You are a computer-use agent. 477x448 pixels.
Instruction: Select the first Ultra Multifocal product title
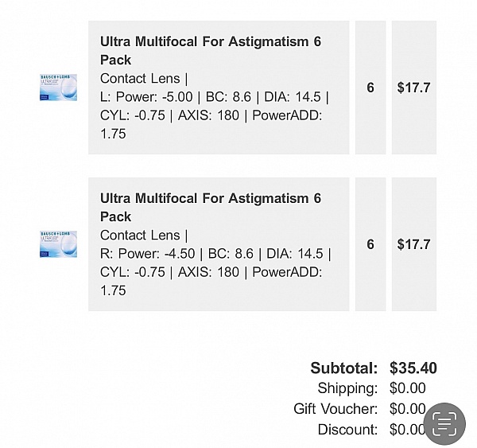211,51
